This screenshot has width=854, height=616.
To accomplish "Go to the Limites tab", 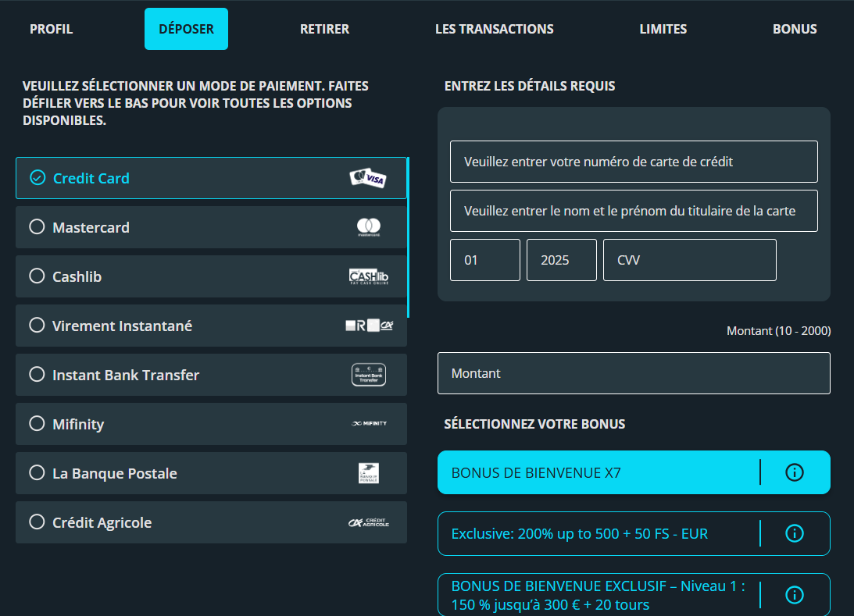I will 663,29.
